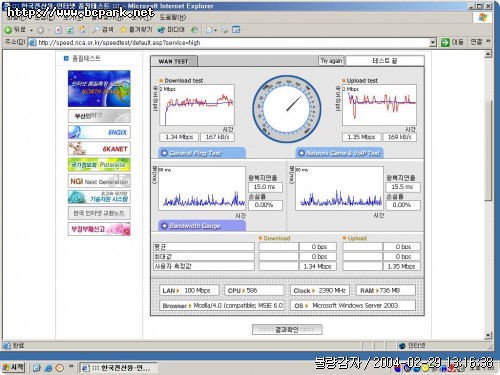This screenshot has height=375, width=500.
Task: Click the scrollbar down arrow
Action: coord(488,335)
